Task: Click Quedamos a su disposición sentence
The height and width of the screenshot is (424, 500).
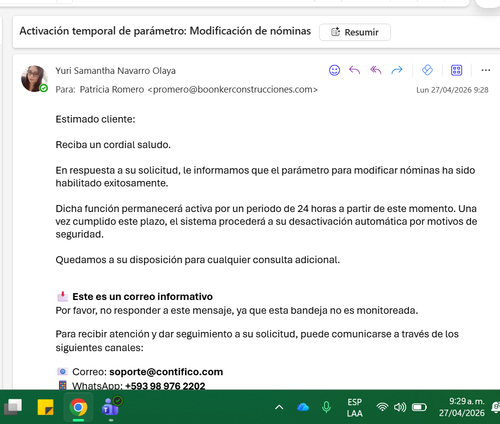Action: [x=198, y=260]
